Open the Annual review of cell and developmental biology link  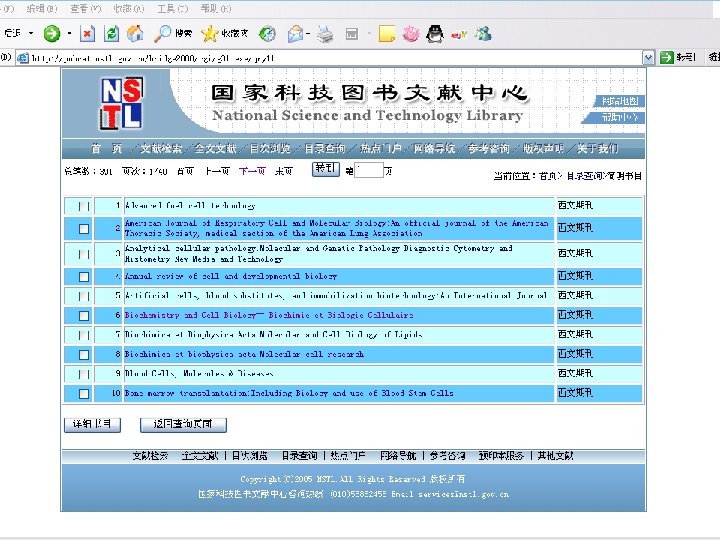231,276
